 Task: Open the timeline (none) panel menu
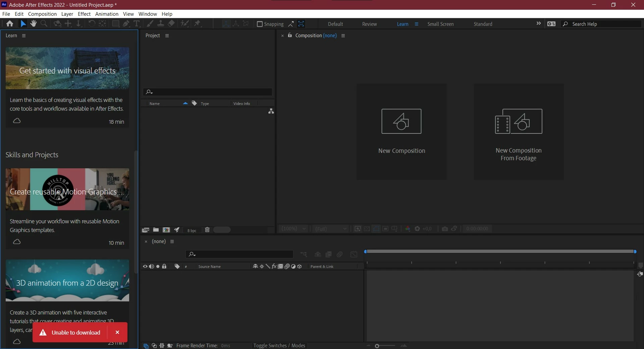coord(172,241)
